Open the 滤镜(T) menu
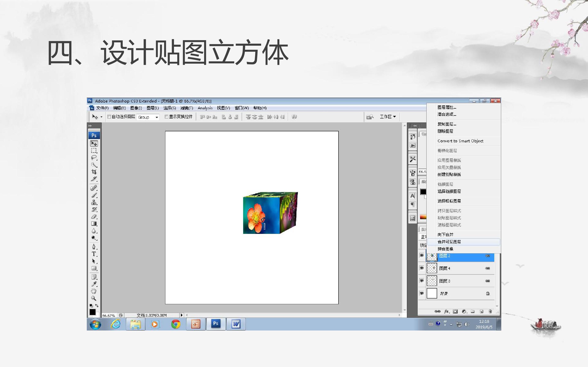The width and height of the screenshot is (588, 367). [x=187, y=108]
